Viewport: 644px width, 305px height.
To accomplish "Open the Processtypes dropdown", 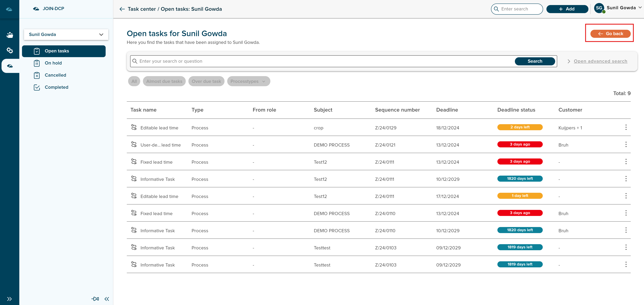I will [x=248, y=81].
